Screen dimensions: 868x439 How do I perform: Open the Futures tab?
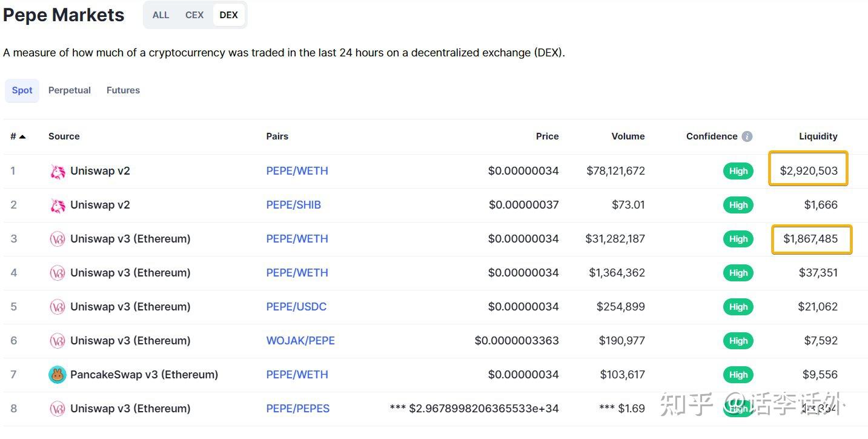point(123,90)
